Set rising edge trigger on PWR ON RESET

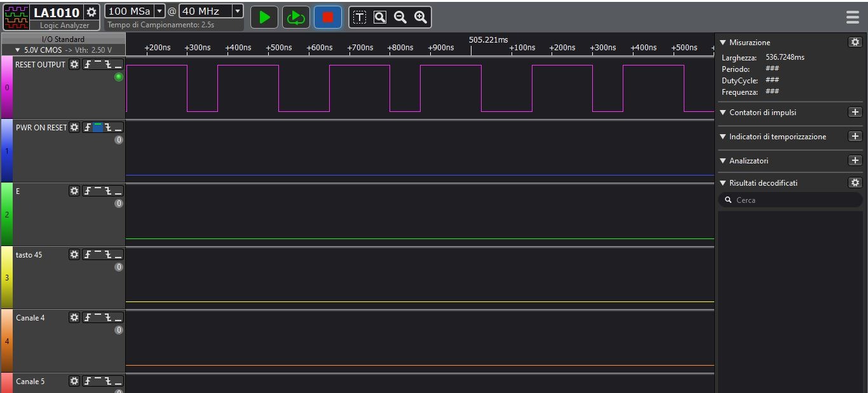point(88,127)
